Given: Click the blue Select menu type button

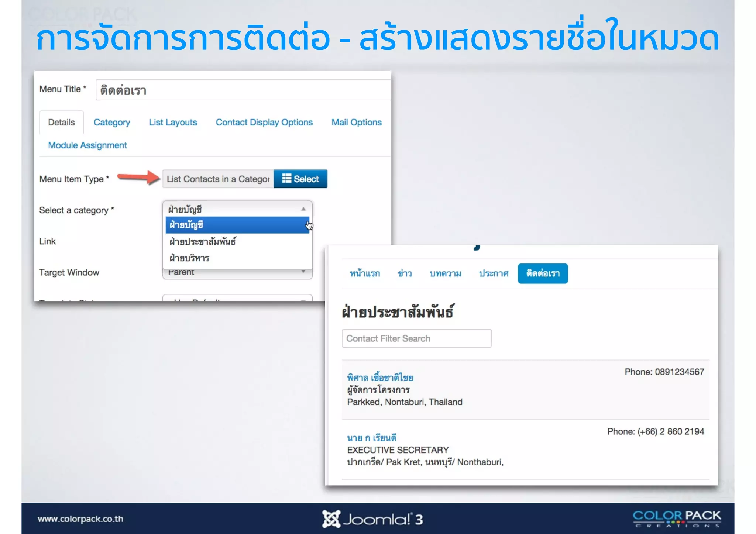Looking at the screenshot, I should [300, 179].
